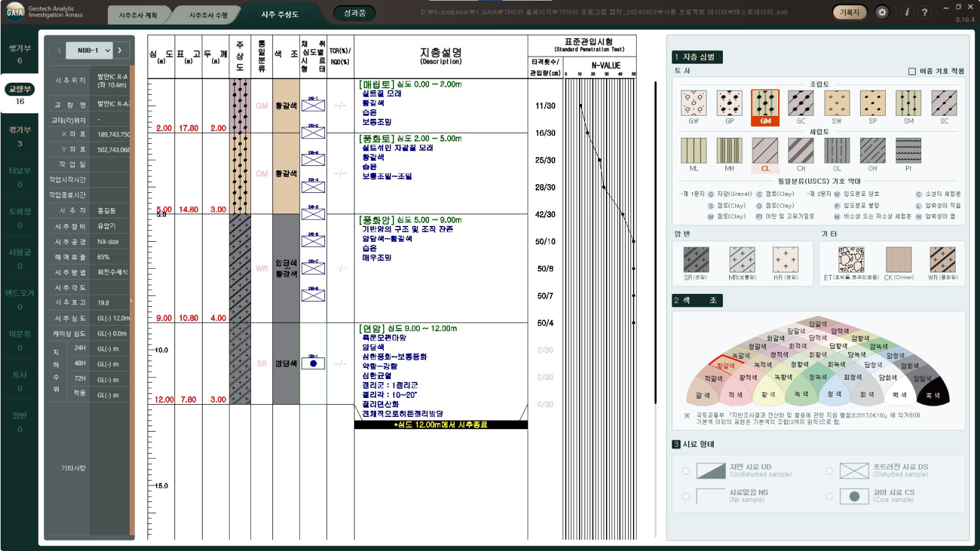This screenshot has height=551, width=980.
Task: Select 자연 시료 UD radio button
Action: (686, 471)
